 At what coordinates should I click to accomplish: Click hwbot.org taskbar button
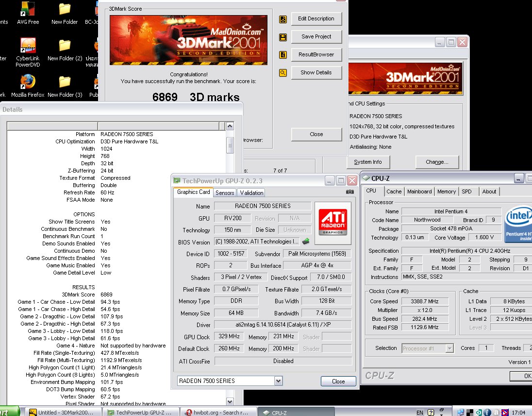[x=218, y=412]
